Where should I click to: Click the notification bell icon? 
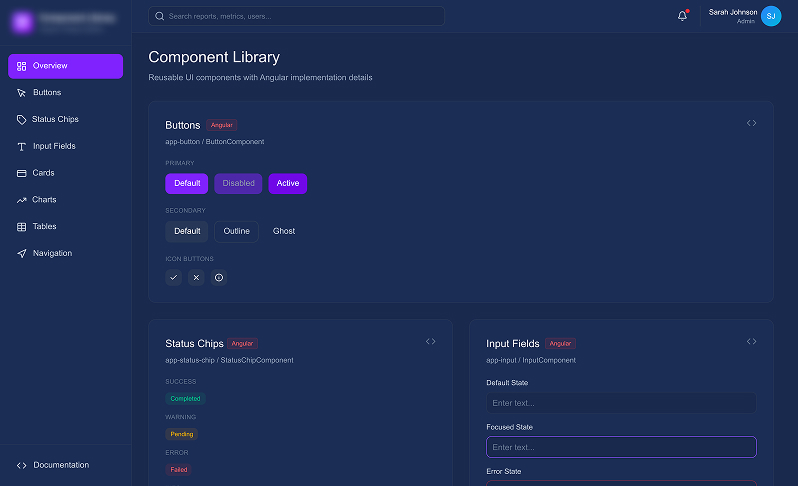click(x=682, y=16)
